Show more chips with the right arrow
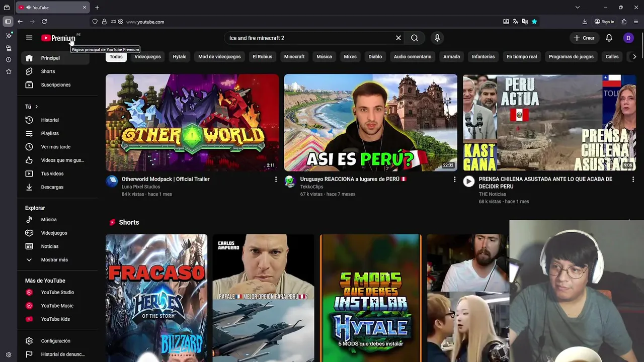644x362 pixels. [x=634, y=57]
